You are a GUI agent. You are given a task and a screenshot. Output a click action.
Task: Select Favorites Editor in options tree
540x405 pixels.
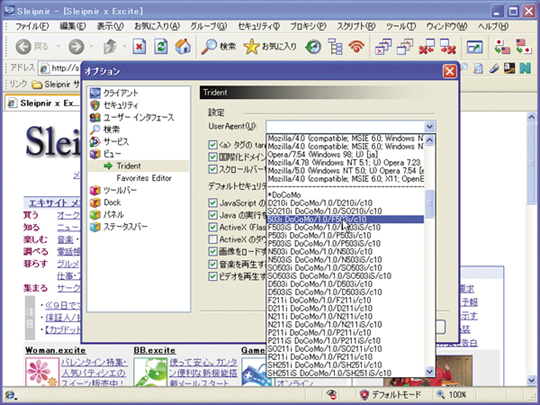144,178
